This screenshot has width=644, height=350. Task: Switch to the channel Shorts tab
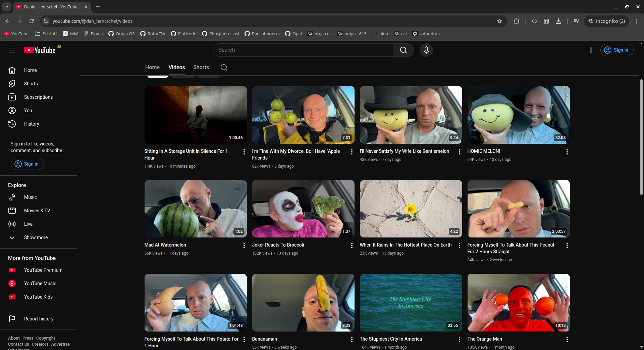(x=201, y=68)
